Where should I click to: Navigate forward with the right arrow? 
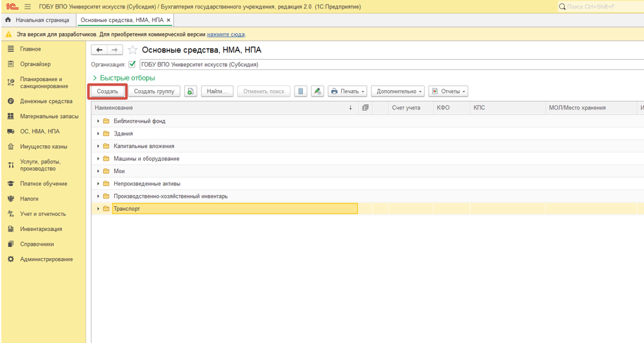[x=115, y=50]
